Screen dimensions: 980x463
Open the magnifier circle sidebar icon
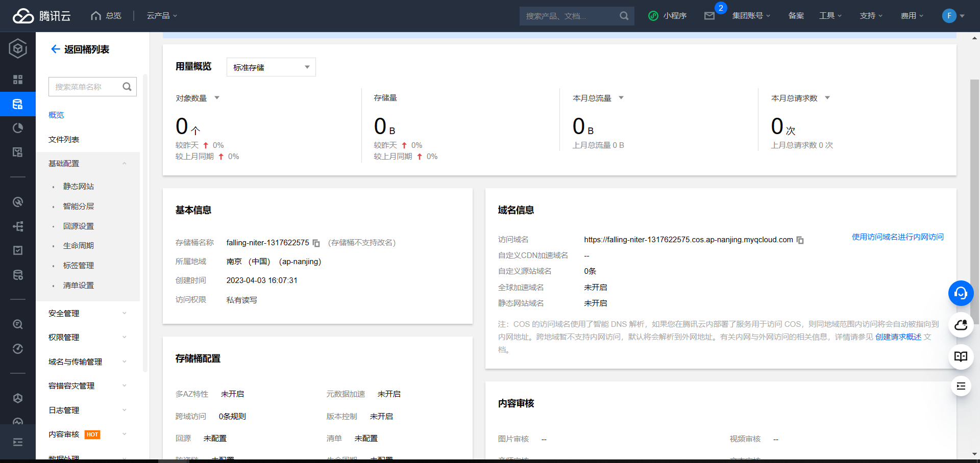(x=18, y=324)
